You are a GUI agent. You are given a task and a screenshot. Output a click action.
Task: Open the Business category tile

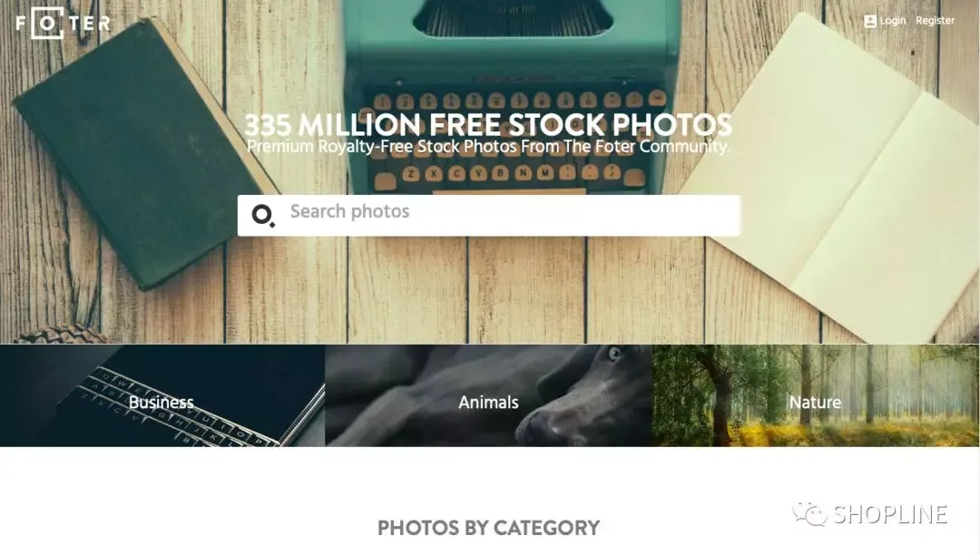click(162, 395)
